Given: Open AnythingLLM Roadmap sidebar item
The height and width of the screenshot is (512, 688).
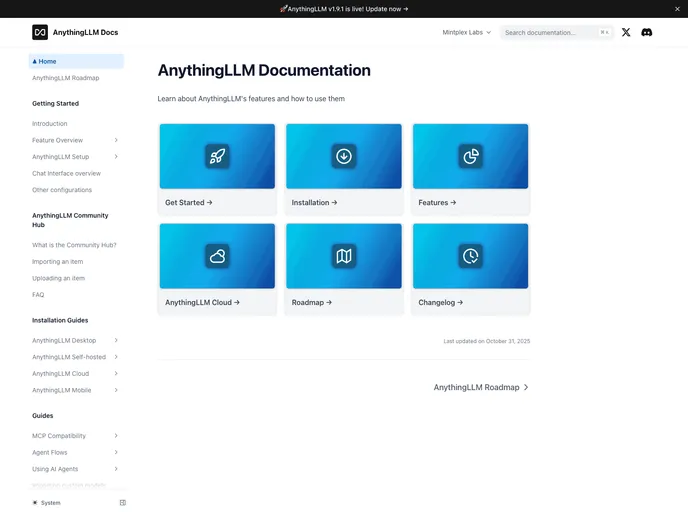Looking at the screenshot, I should point(65,78).
